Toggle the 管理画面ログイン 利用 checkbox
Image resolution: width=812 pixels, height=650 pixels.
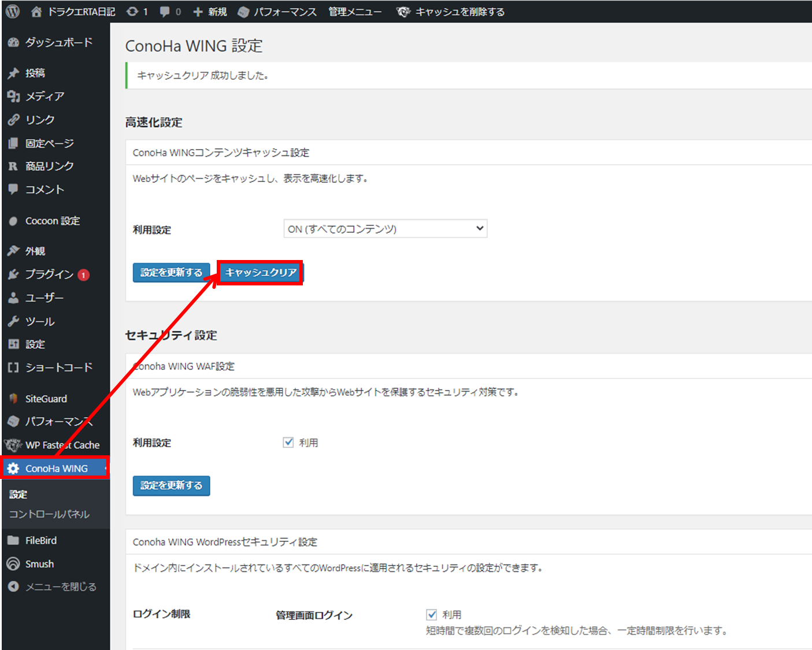(x=432, y=614)
